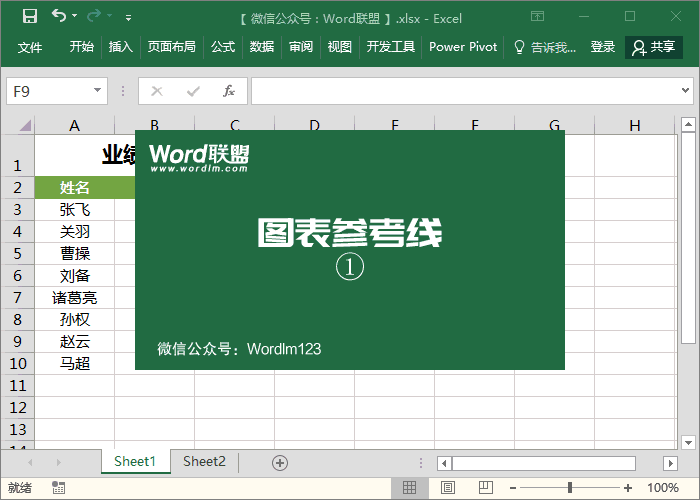Image resolution: width=700 pixels, height=500 pixels.
Task: Switch to the Sheet1 tab
Action: point(135,461)
